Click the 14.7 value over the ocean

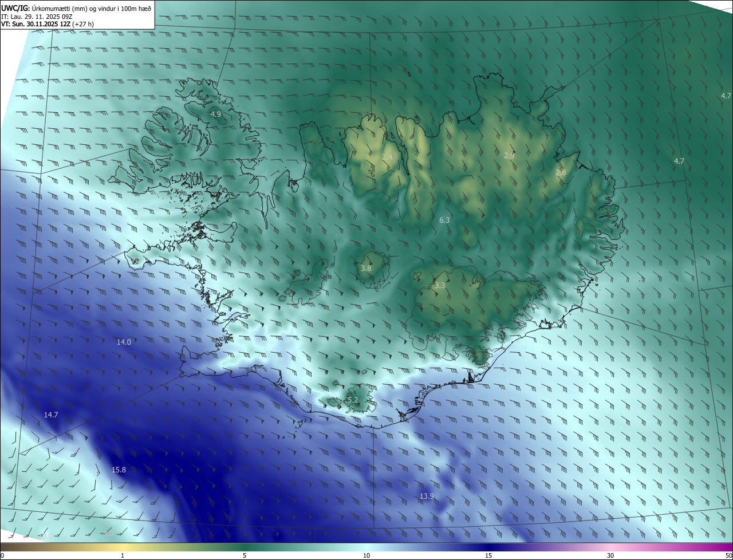[x=51, y=415]
